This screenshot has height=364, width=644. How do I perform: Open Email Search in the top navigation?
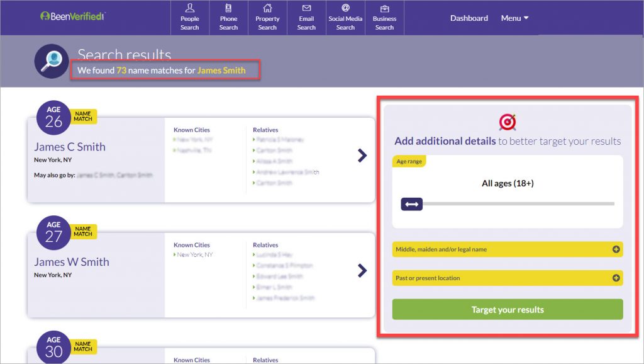306,18
